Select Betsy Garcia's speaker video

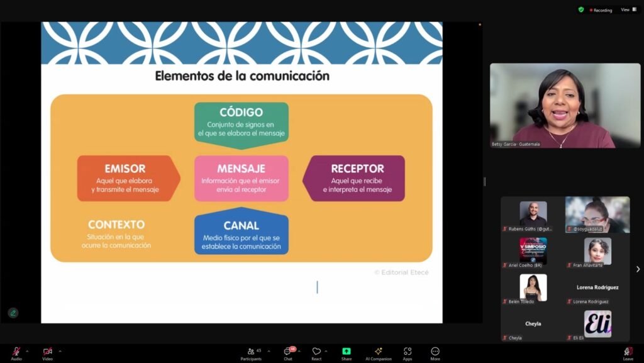[565, 106]
